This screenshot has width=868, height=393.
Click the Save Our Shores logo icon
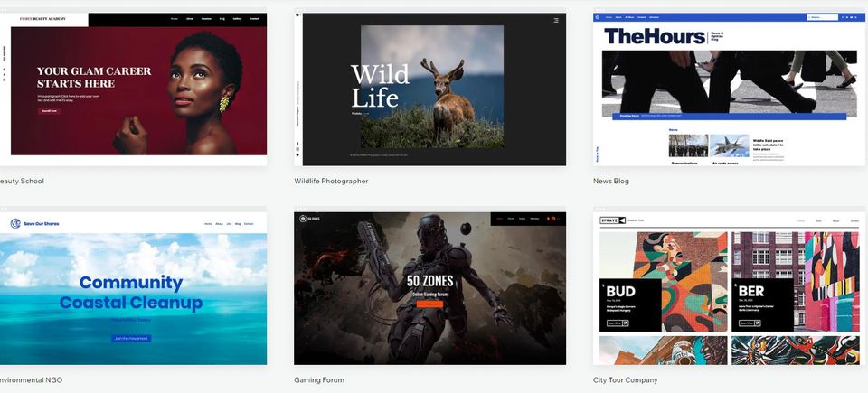point(15,223)
